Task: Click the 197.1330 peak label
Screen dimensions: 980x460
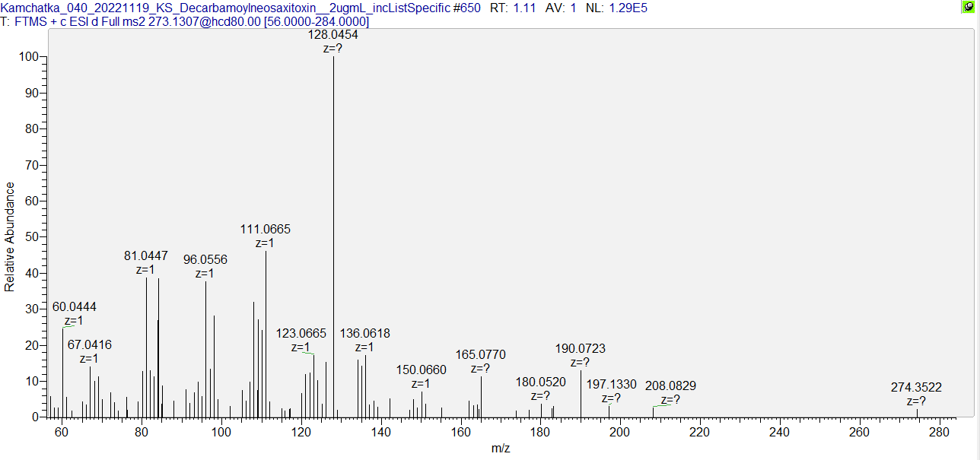Action: (611, 385)
